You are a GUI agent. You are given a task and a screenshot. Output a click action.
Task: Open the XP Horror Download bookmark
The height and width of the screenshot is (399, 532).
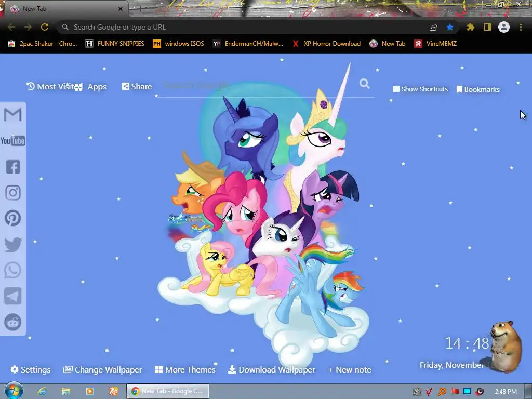(x=326, y=44)
